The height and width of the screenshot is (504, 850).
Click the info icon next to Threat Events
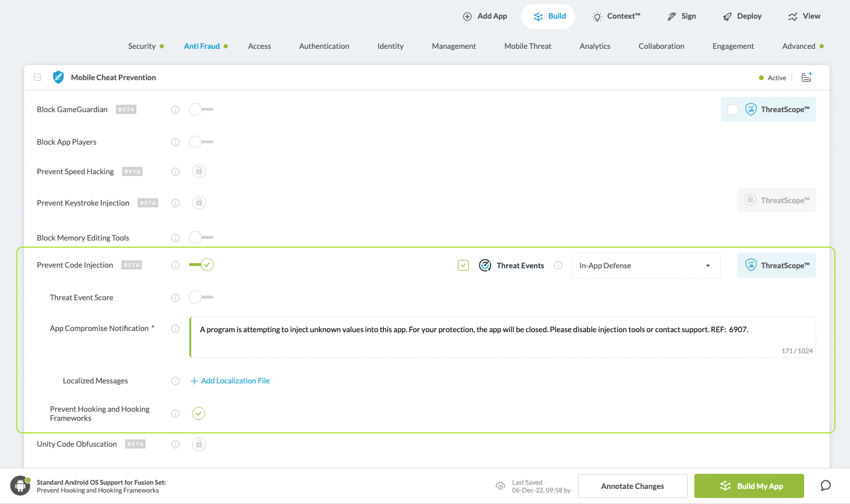[559, 265]
